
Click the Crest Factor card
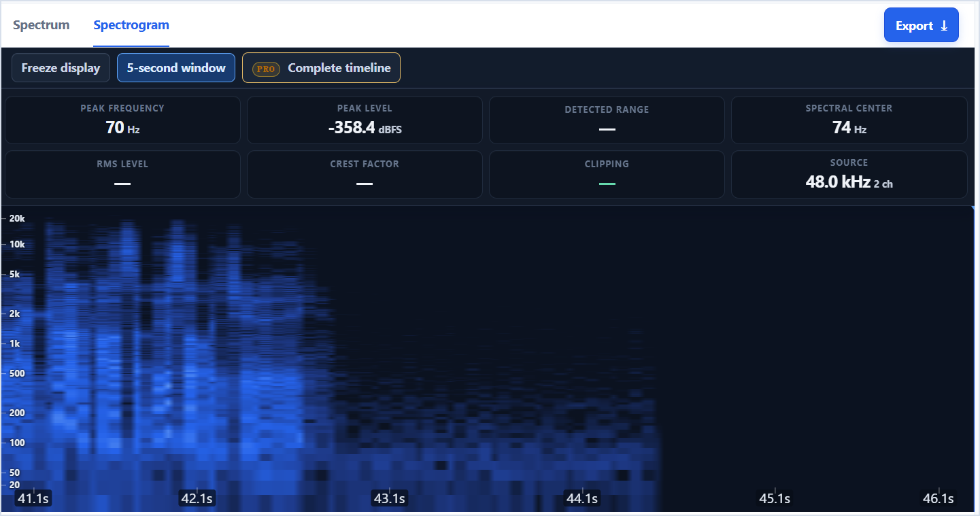coord(365,174)
